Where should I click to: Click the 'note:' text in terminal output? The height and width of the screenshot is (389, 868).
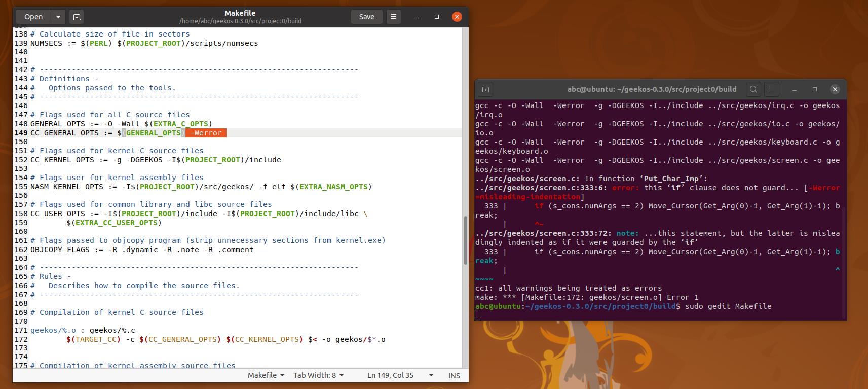click(627, 233)
